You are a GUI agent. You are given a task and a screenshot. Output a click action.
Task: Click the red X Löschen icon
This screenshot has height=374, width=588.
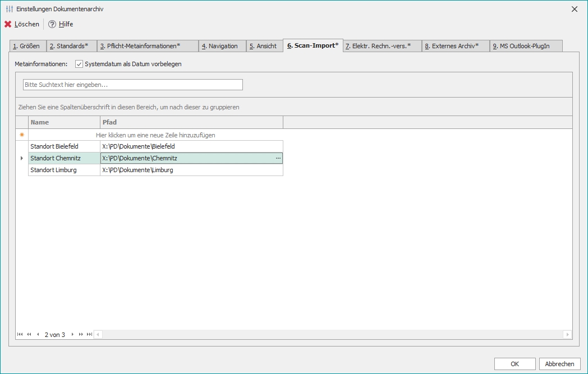[x=8, y=24]
